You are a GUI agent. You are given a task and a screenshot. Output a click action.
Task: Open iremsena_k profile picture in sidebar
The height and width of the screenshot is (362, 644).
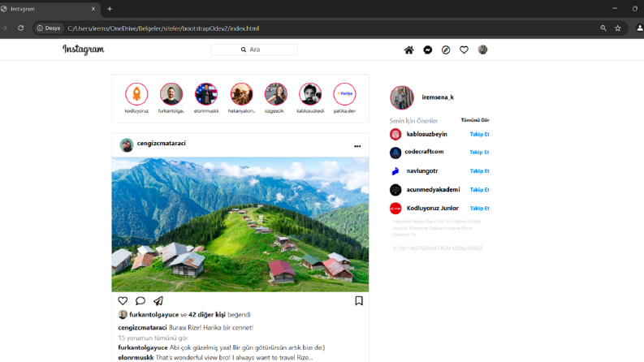point(402,97)
